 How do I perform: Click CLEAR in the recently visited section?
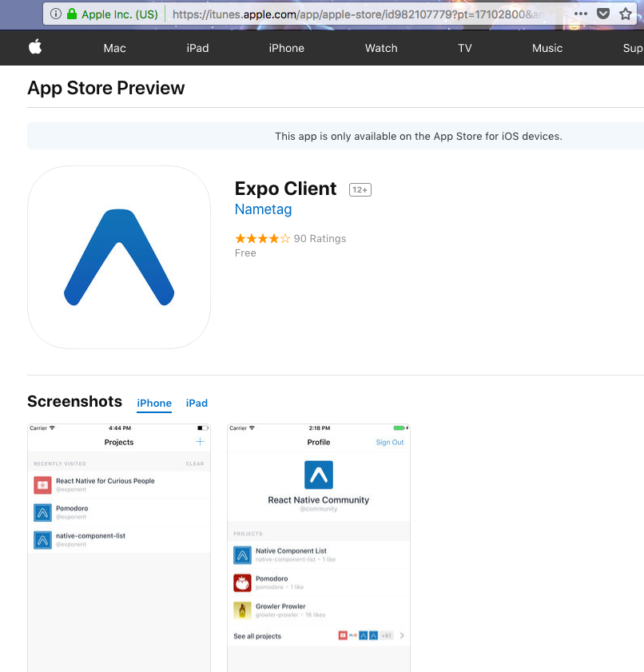pyautogui.click(x=194, y=463)
